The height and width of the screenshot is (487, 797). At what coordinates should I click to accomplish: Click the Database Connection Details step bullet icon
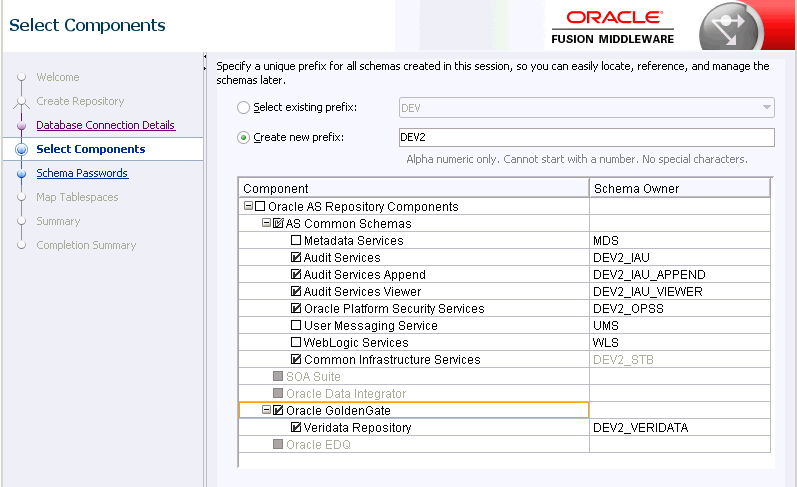pos(21,126)
